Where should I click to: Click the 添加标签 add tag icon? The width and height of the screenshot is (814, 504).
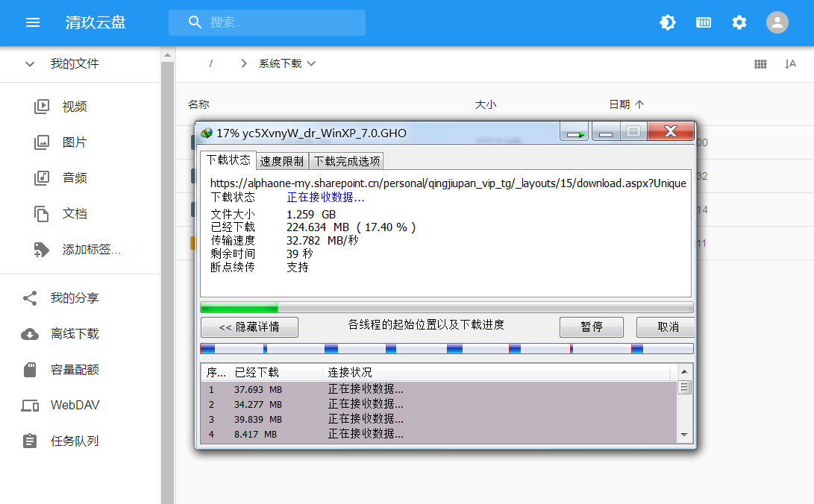(x=41, y=250)
